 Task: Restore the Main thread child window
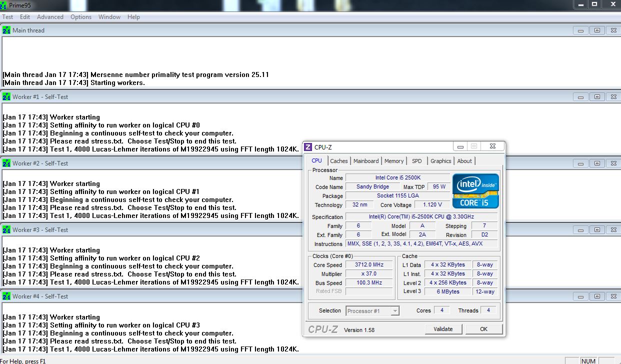597,30
